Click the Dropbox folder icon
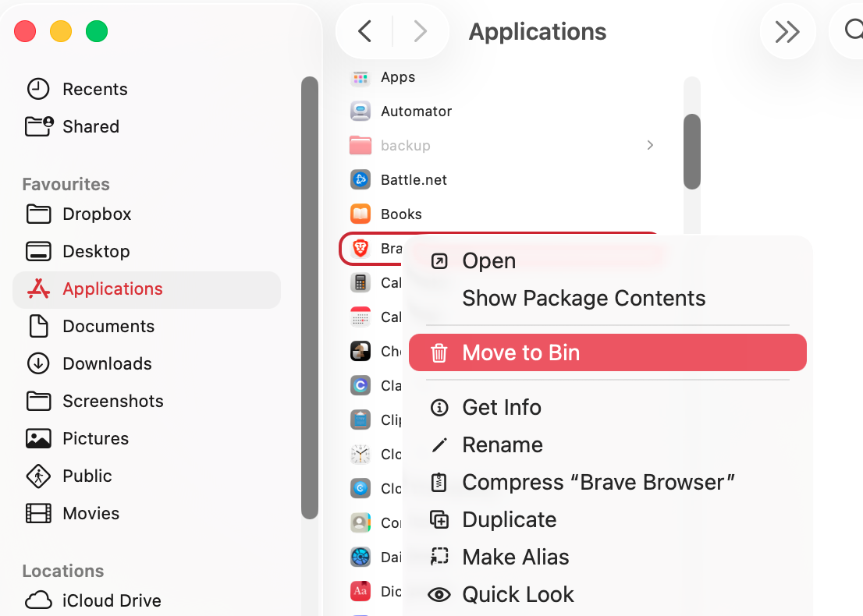This screenshot has width=863, height=616. coord(38,214)
